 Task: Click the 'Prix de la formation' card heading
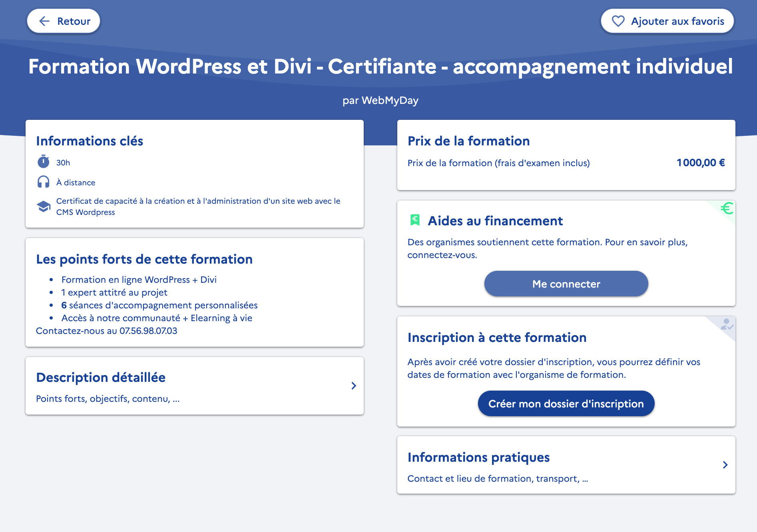468,141
